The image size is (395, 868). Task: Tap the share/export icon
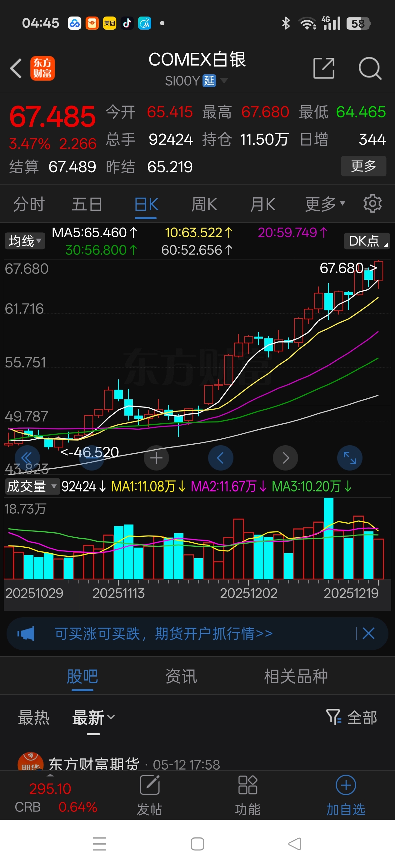[324, 68]
